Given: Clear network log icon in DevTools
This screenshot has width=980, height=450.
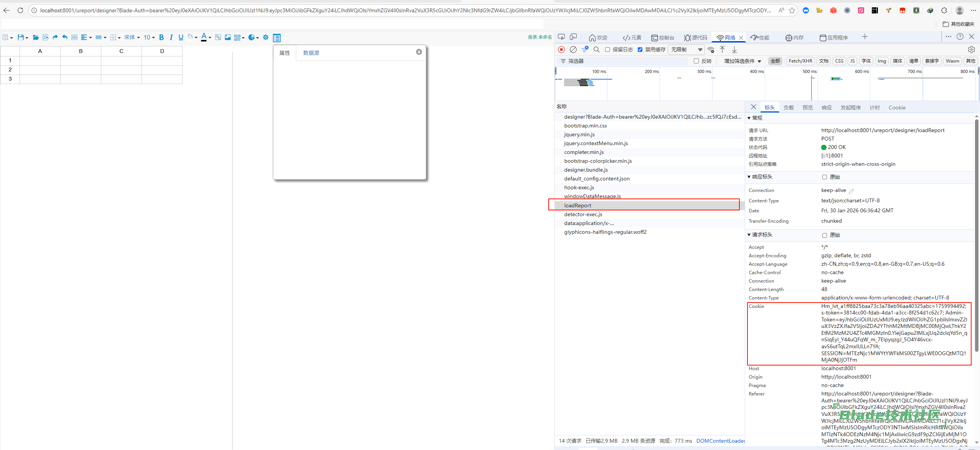Looking at the screenshot, I should click(x=573, y=50).
